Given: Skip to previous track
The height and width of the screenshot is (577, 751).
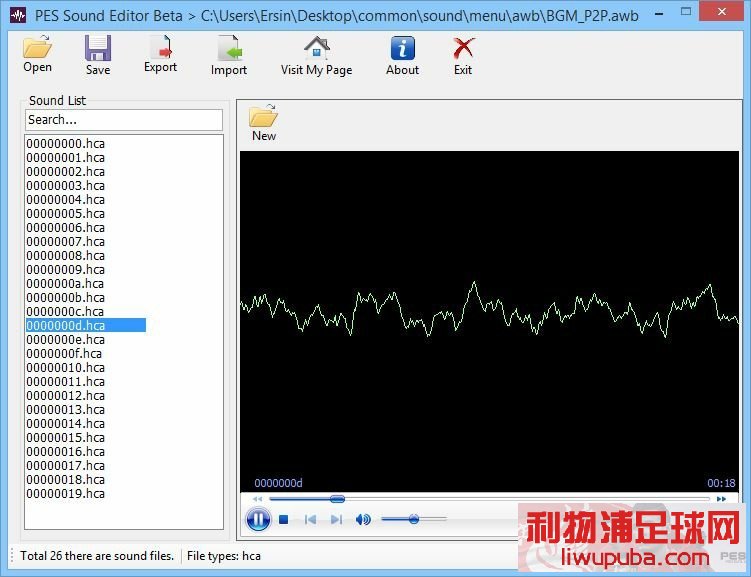Looking at the screenshot, I should [x=310, y=520].
